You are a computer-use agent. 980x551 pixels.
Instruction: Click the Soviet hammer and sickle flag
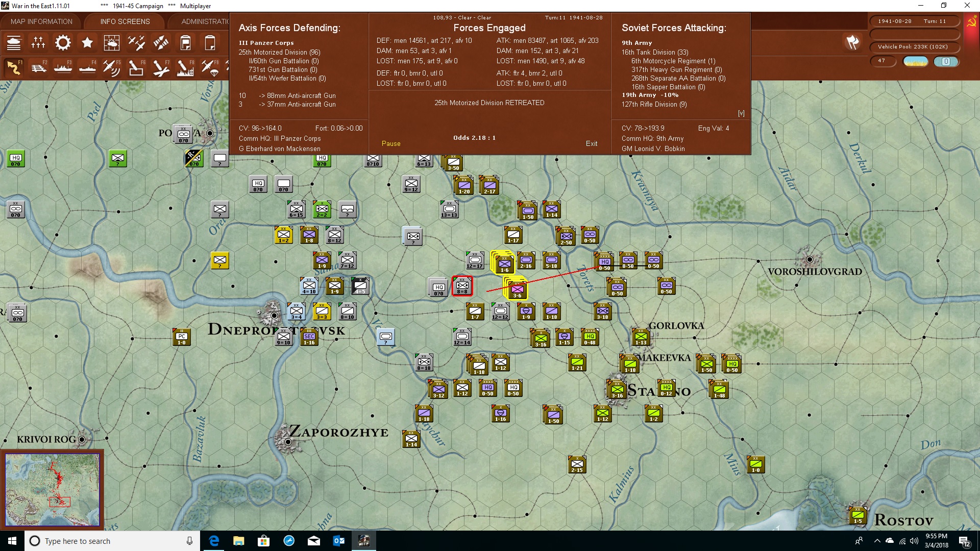click(971, 22)
